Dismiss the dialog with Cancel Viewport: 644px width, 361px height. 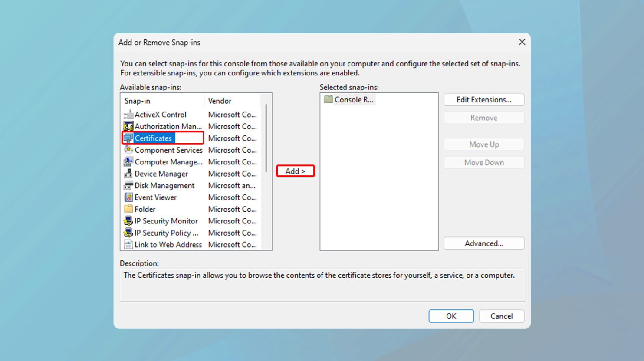(502, 316)
